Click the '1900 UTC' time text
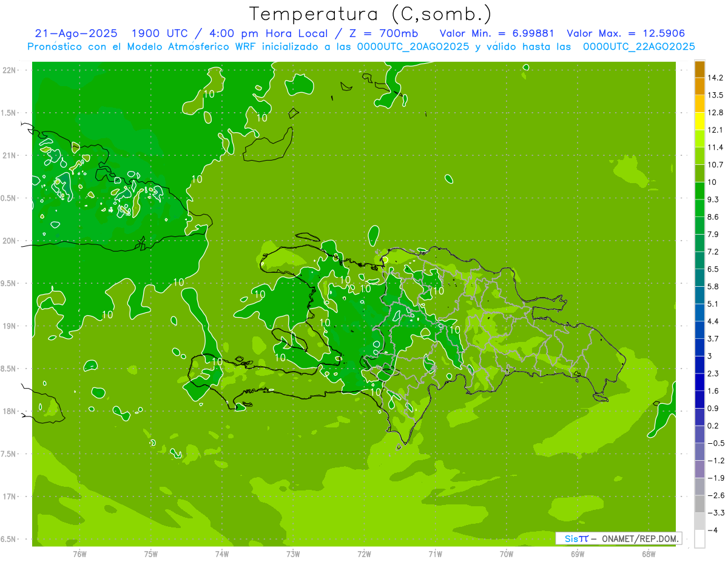Screen dimensions: 728x562 click(161, 33)
